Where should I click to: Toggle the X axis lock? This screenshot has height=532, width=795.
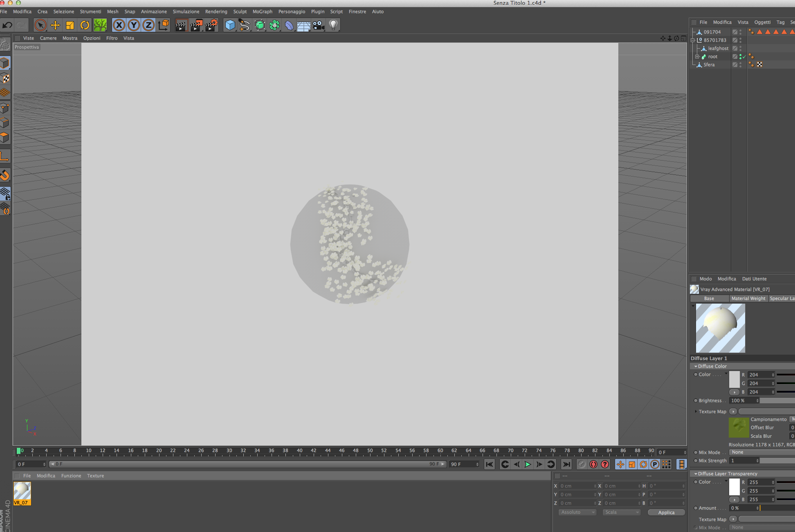coord(119,25)
